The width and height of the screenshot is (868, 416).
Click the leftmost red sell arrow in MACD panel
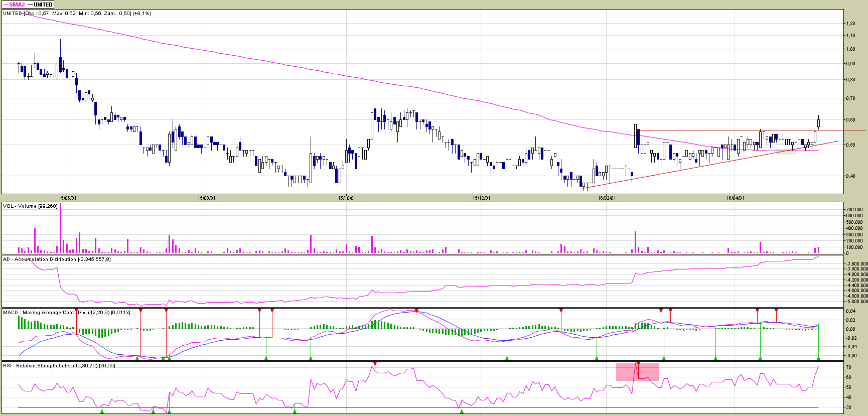76,311
